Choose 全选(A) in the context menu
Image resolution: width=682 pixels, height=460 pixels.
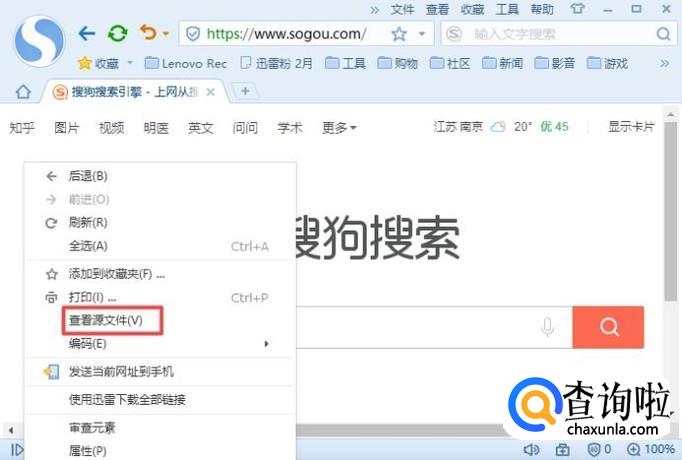pos(161,246)
